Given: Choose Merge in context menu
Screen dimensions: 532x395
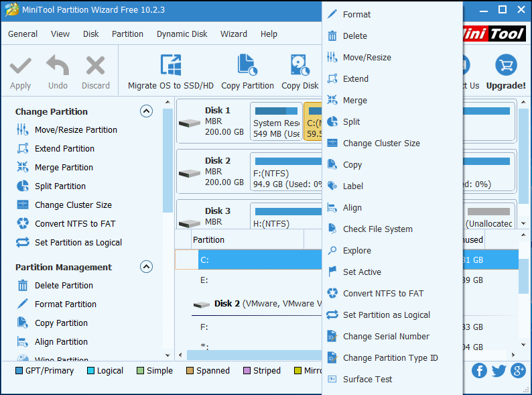Looking at the screenshot, I should (392, 100).
